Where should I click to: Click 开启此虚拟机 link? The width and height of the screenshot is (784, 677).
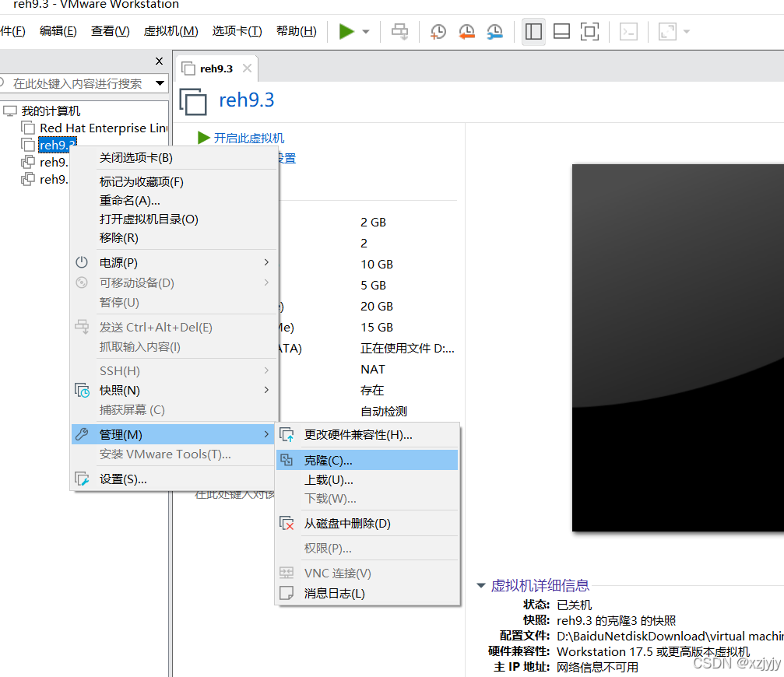pyautogui.click(x=248, y=138)
